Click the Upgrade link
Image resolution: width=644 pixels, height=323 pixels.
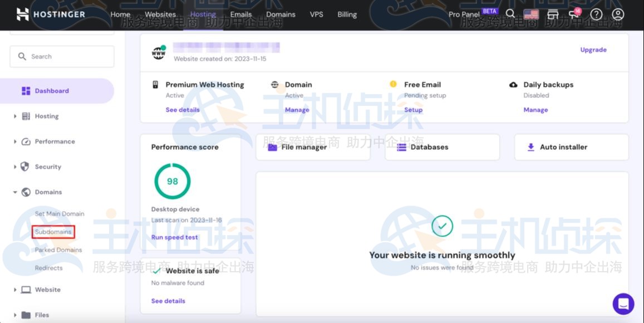593,50
